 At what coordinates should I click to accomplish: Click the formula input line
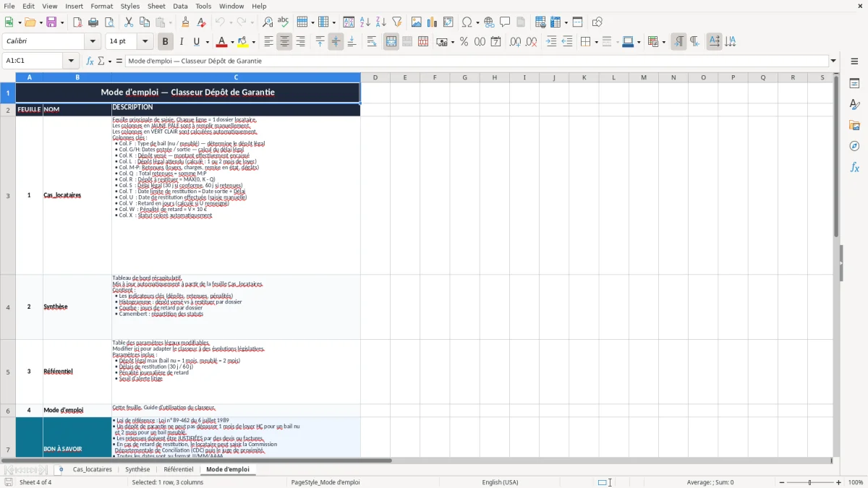pos(477,61)
